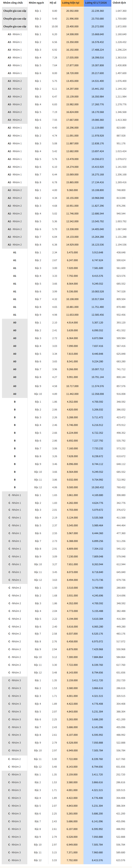Click the new salary cell 9.173.736
The height and width of the screenshot is (868, 133).
(x=98, y=580)
